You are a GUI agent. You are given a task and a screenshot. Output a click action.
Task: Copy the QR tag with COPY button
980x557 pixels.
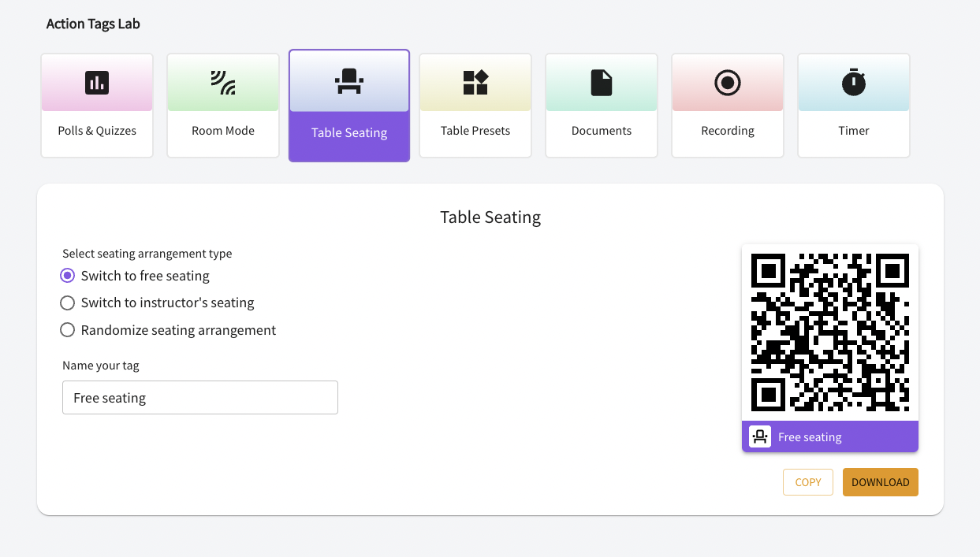pyautogui.click(x=808, y=482)
